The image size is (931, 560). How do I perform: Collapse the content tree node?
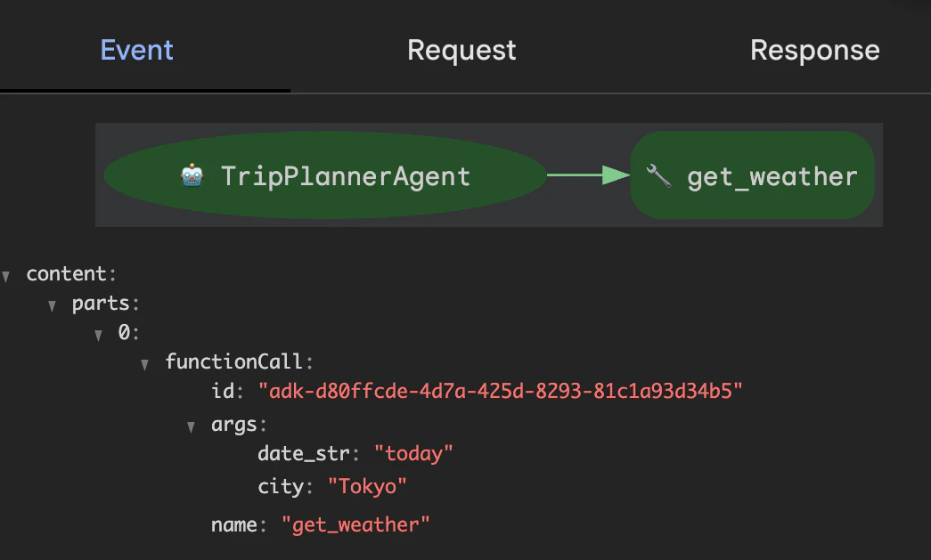(6, 276)
